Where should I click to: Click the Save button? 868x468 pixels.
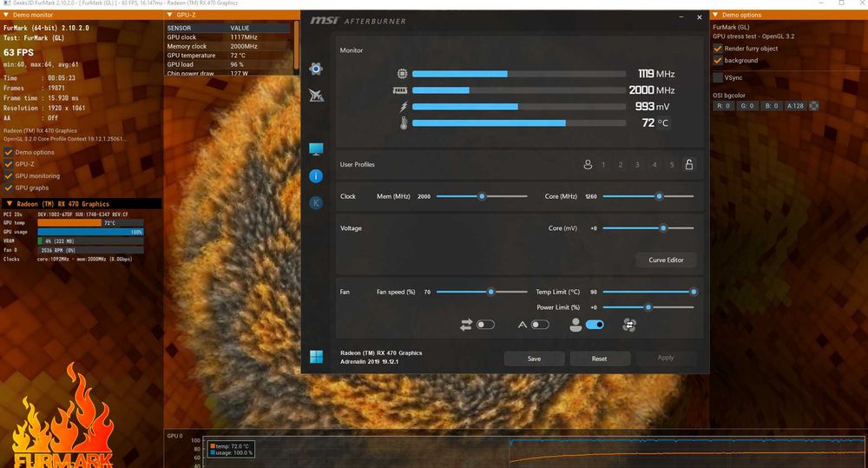click(x=534, y=359)
